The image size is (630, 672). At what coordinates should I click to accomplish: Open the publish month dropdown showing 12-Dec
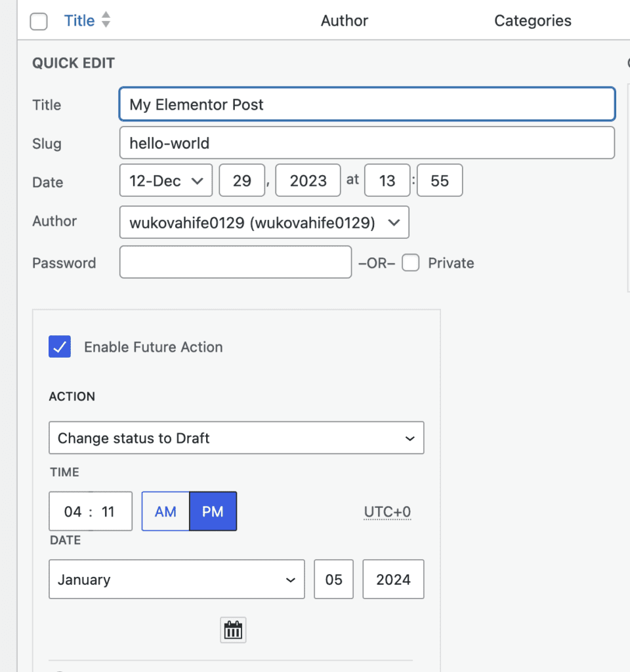pyautogui.click(x=165, y=180)
